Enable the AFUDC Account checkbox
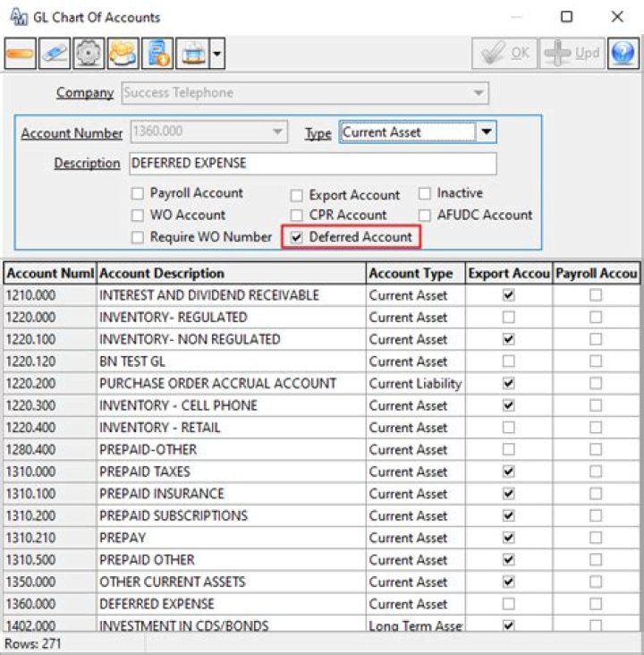This screenshot has height=655, width=644. [424, 215]
